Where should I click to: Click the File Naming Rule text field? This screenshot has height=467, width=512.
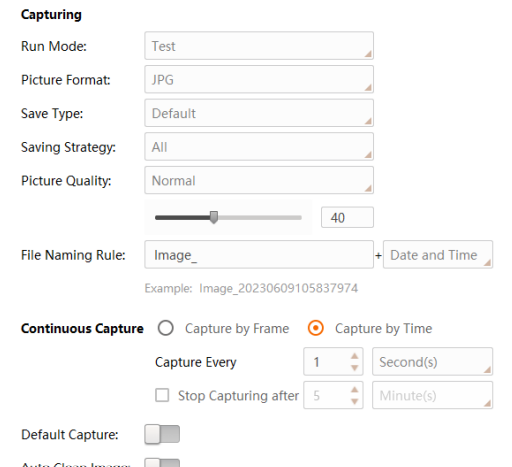pyautogui.click(x=259, y=255)
